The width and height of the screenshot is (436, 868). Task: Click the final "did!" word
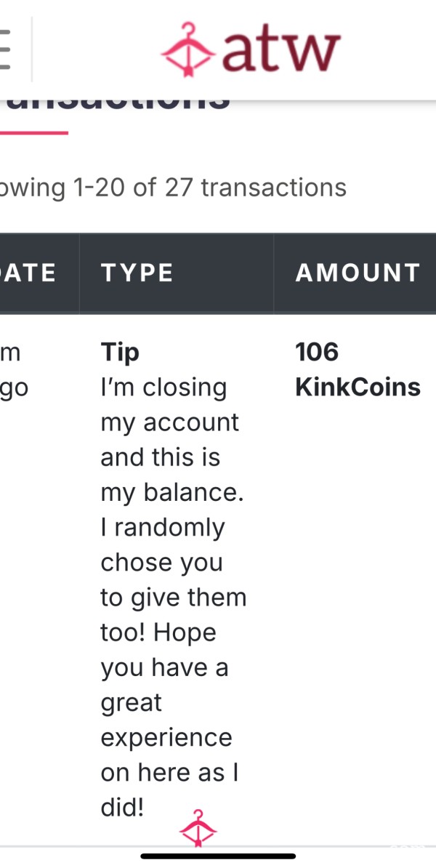[122, 808]
